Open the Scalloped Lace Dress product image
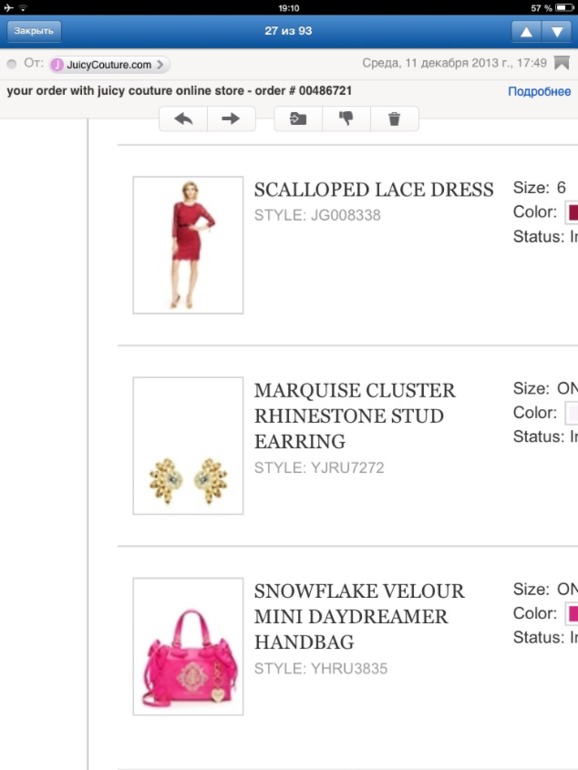Screen dimensions: 578x770 tap(188, 245)
